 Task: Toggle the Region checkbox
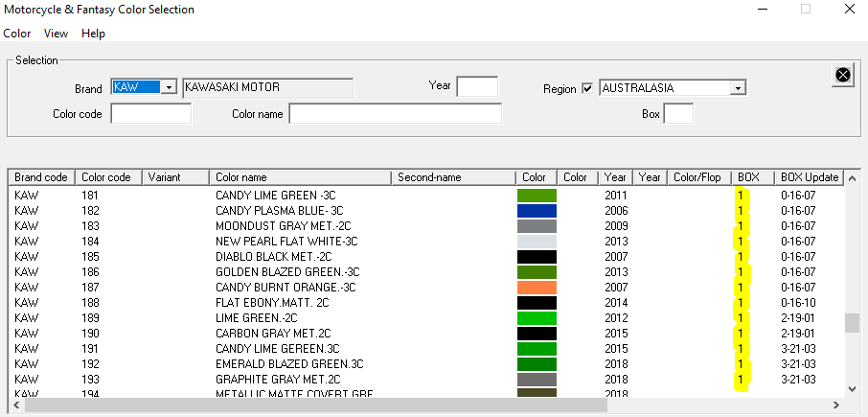point(587,88)
